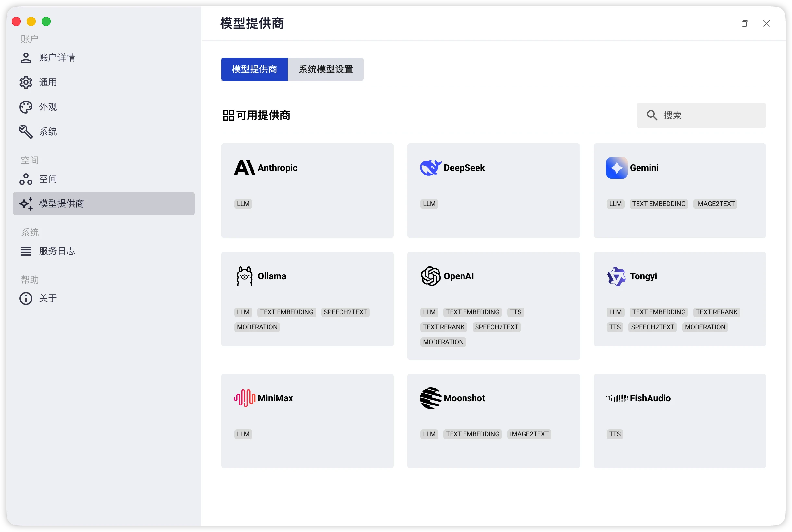Viewport: 792px width, 532px height.
Task: Open the Anthropic provider card
Action: click(308, 191)
